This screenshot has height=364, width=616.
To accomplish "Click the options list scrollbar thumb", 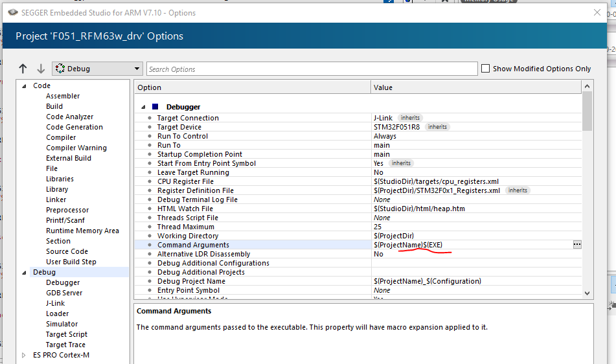I will coord(587,111).
